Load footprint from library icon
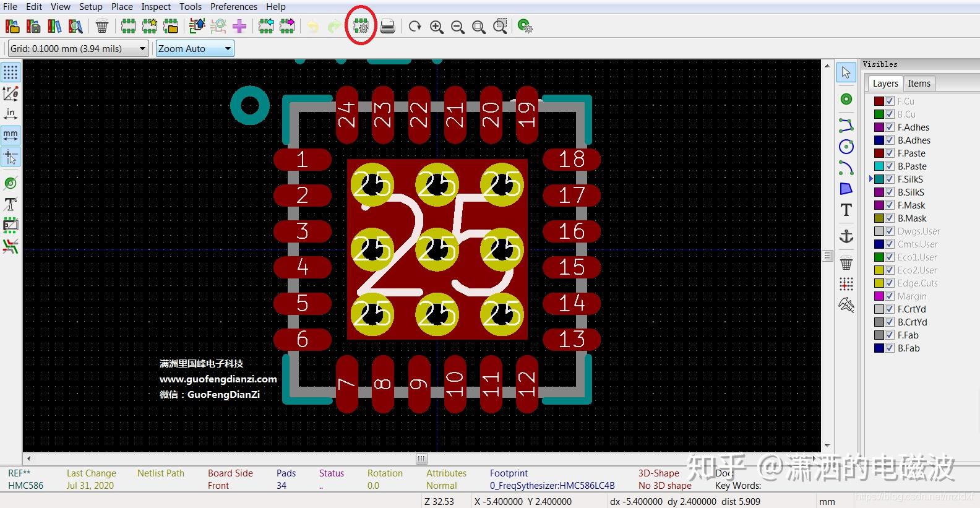This screenshot has width=980, height=508. tap(171, 26)
